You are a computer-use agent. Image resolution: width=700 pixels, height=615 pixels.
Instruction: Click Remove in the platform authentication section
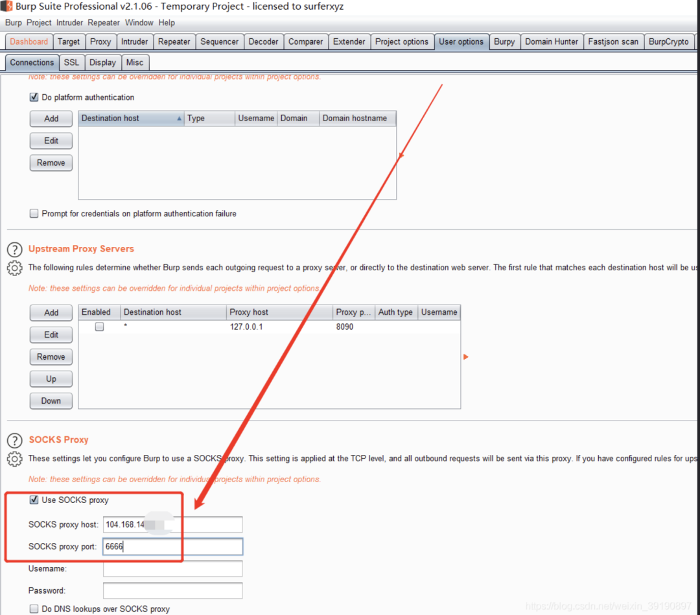click(51, 163)
